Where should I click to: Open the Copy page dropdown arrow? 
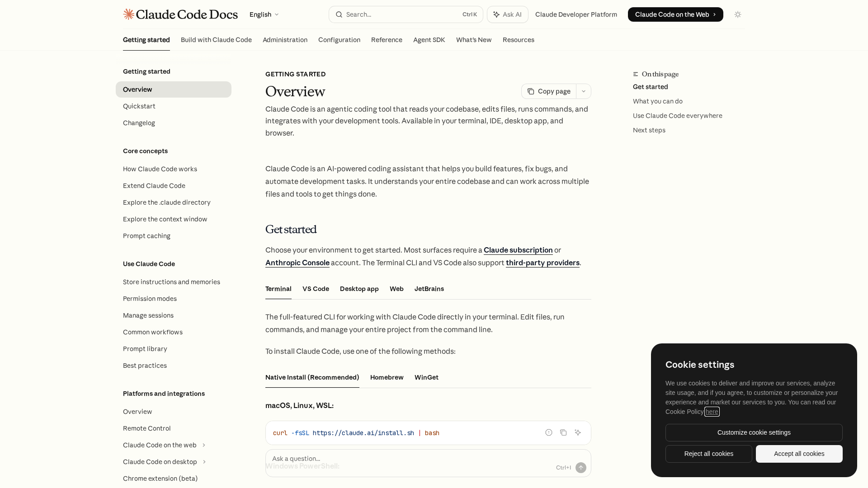[584, 91]
